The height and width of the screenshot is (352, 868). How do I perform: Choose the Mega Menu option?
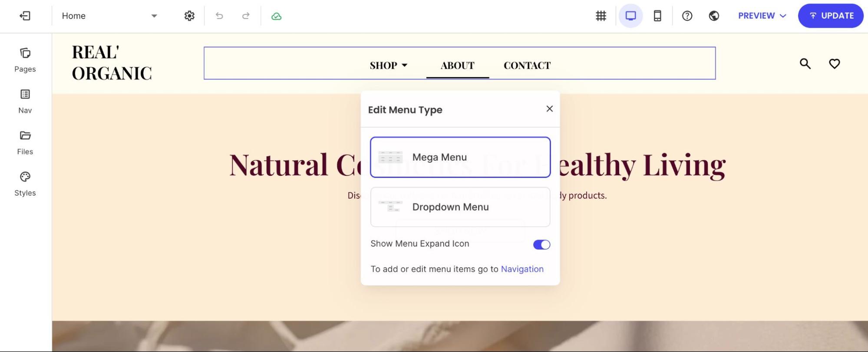click(460, 157)
